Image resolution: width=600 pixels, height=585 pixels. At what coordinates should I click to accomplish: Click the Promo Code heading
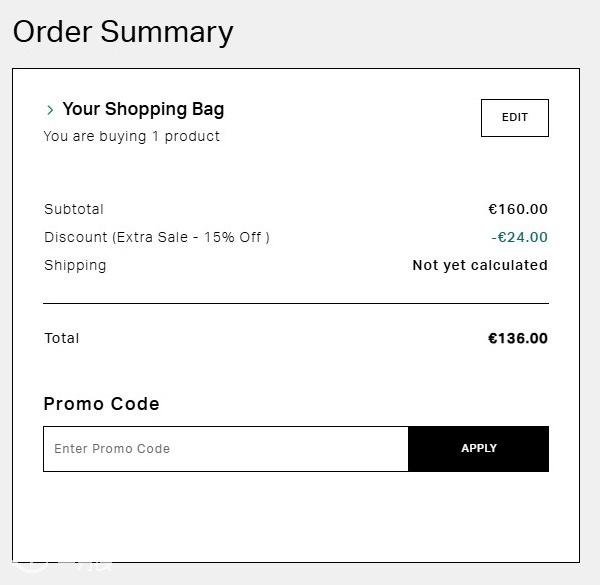(101, 404)
